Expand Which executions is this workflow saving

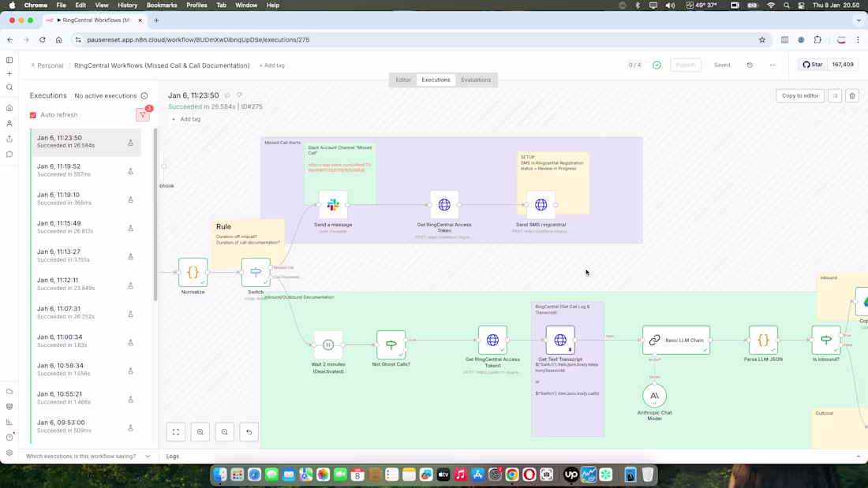tap(88, 456)
